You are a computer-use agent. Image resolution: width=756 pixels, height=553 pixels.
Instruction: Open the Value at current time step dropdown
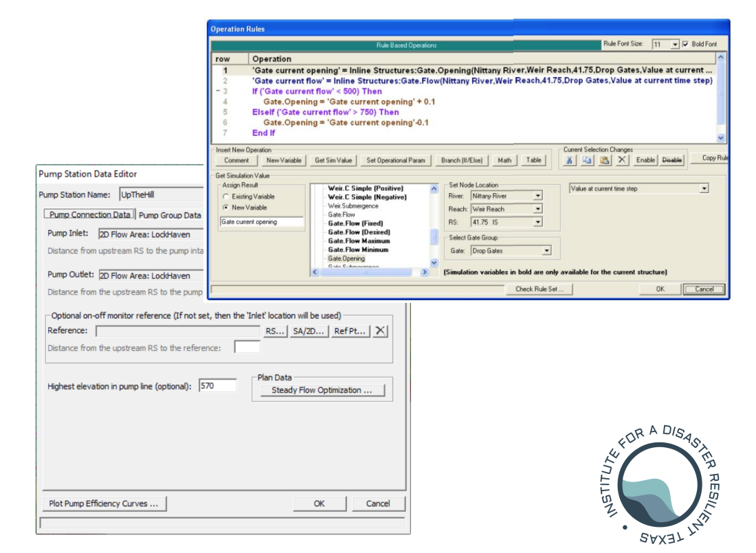[704, 188]
